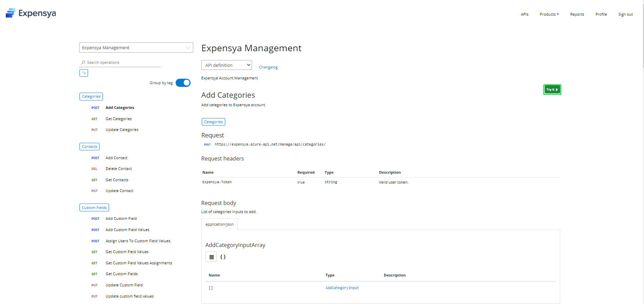Select Get Custom Field Values operation
644x304 pixels.
point(127,252)
